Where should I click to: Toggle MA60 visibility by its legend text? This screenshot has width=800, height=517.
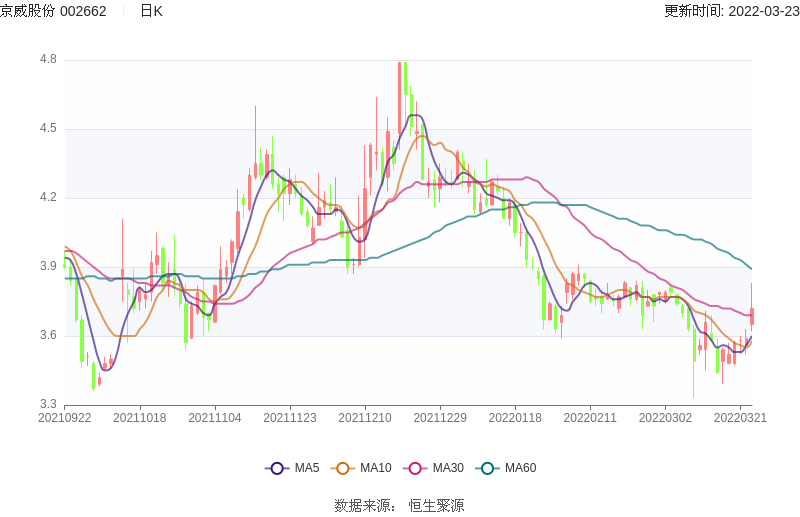(520, 468)
